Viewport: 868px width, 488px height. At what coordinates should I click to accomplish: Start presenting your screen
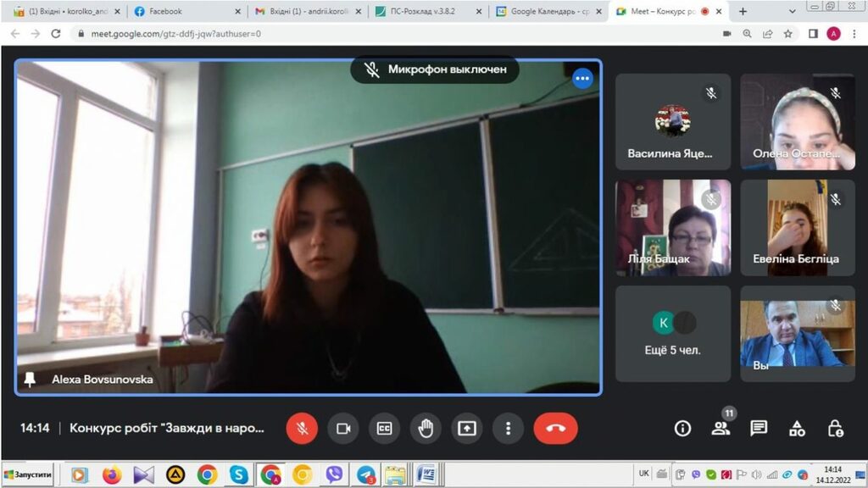point(467,428)
